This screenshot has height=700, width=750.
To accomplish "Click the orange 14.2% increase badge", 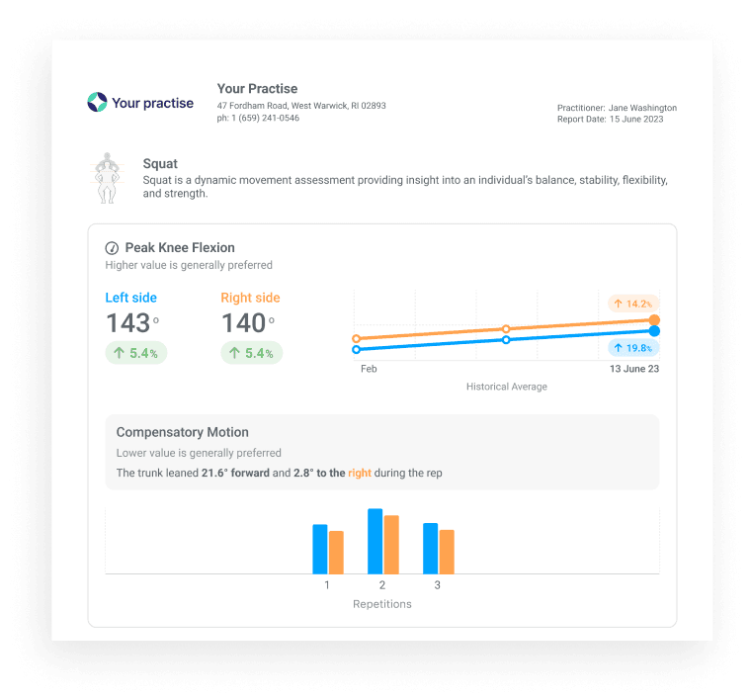I will pos(633,304).
